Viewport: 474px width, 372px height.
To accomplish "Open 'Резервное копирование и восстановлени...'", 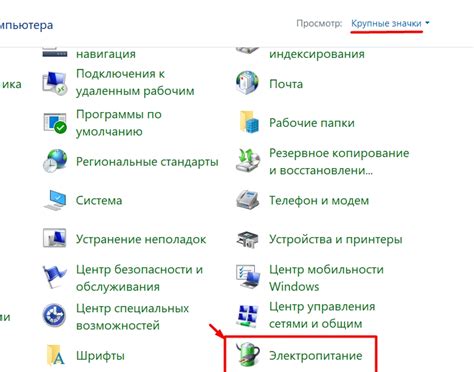I will [339, 162].
